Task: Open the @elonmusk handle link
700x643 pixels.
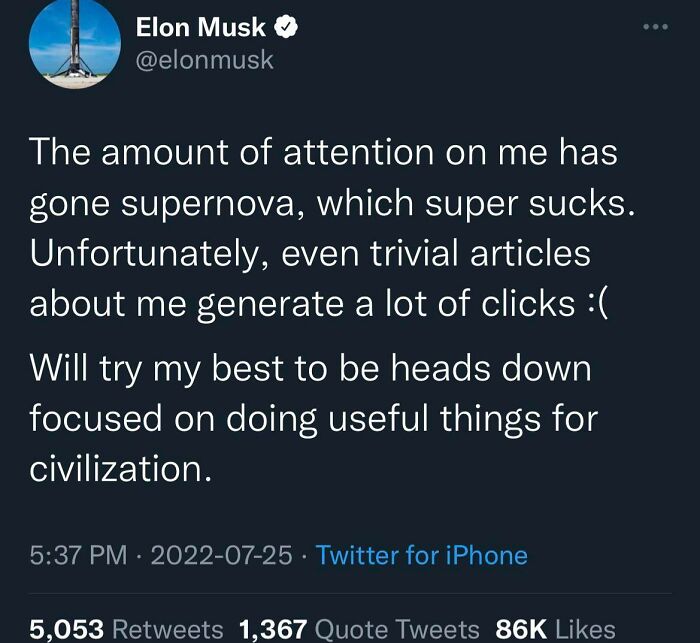Action: click(205, 62)
